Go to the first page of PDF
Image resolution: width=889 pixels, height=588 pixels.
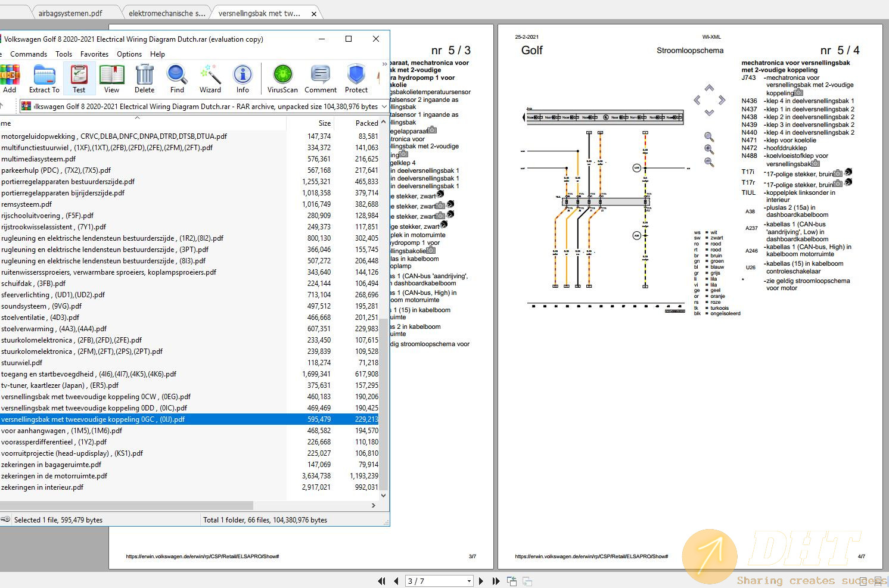381,581
